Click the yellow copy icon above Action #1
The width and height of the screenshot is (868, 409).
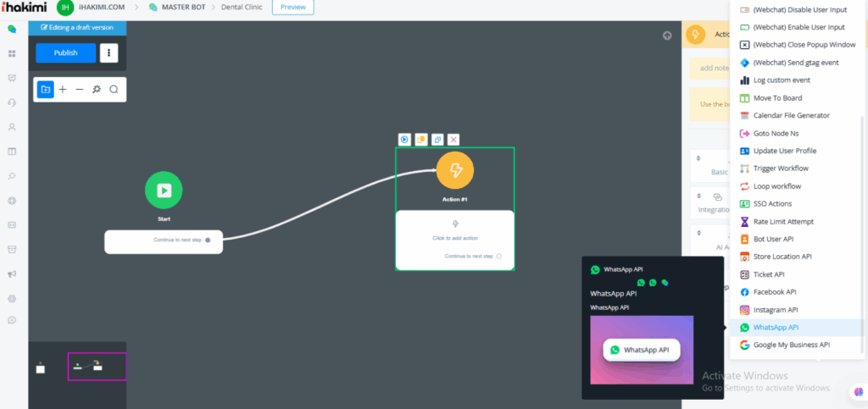(421, 140)
